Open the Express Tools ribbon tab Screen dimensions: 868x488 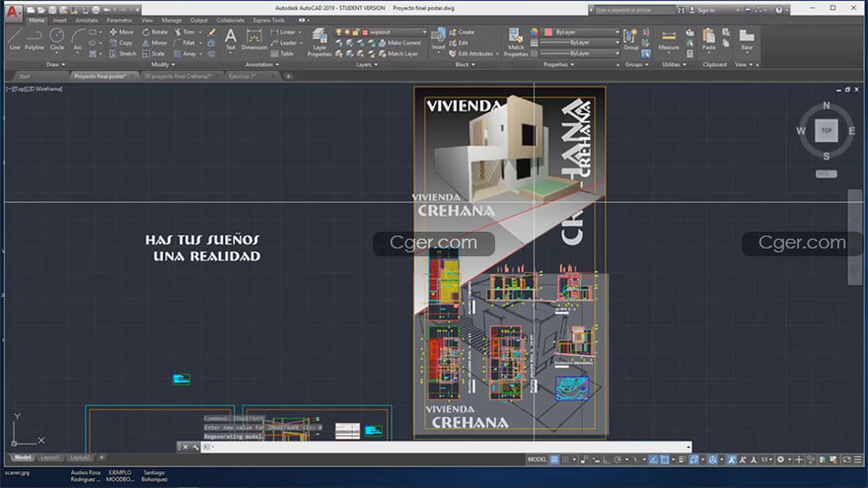(x=269, y=21)
